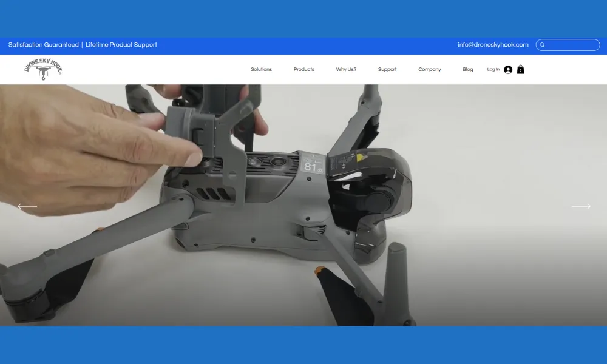
Task: Advance slideshow with the right arrow
Action: pos(581,206)
